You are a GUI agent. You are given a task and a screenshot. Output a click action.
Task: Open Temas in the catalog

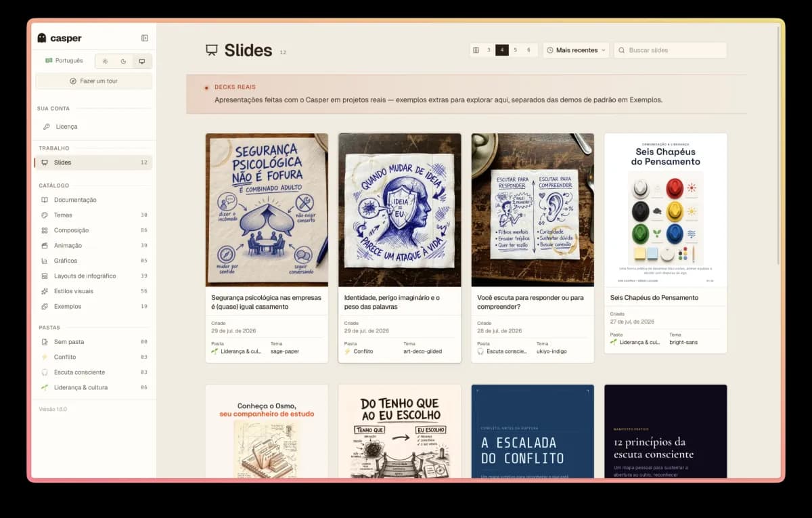click(93, 215)
